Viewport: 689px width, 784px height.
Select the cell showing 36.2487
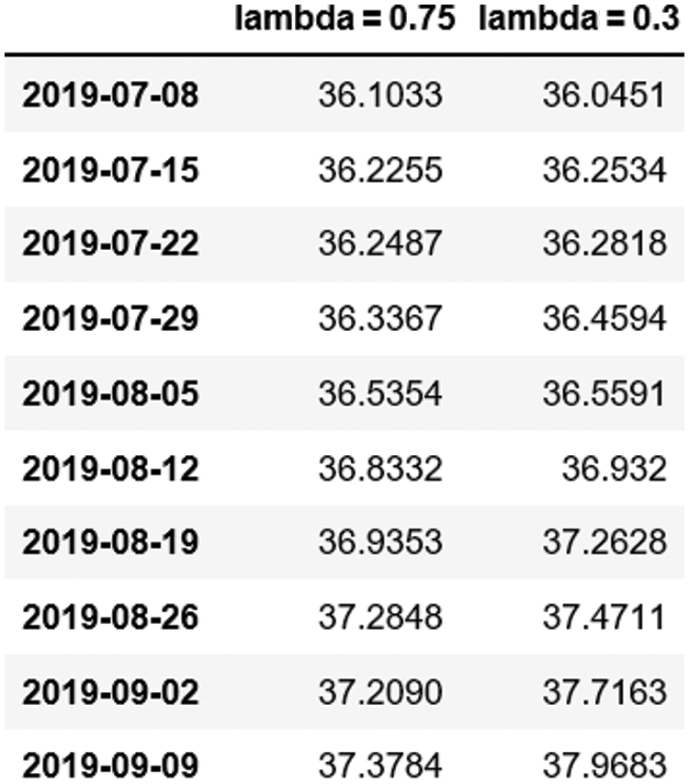coord(380,244)
